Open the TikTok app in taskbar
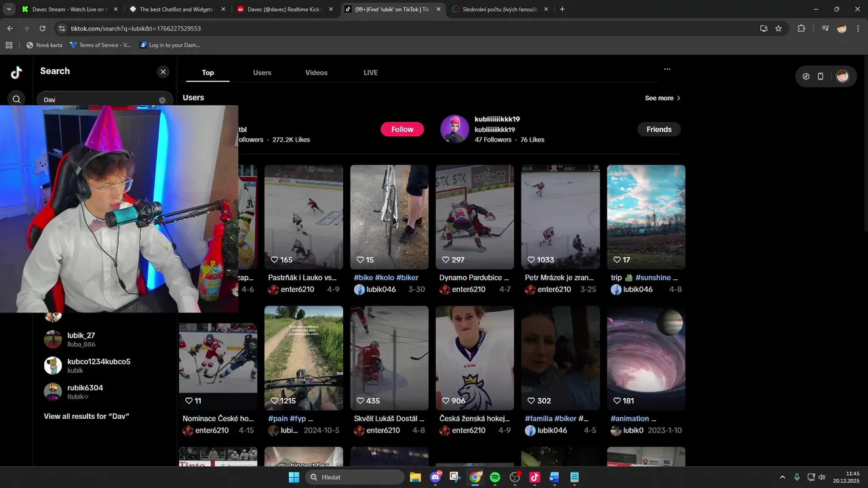The image size is (868, 488). [x=534, y=477]
